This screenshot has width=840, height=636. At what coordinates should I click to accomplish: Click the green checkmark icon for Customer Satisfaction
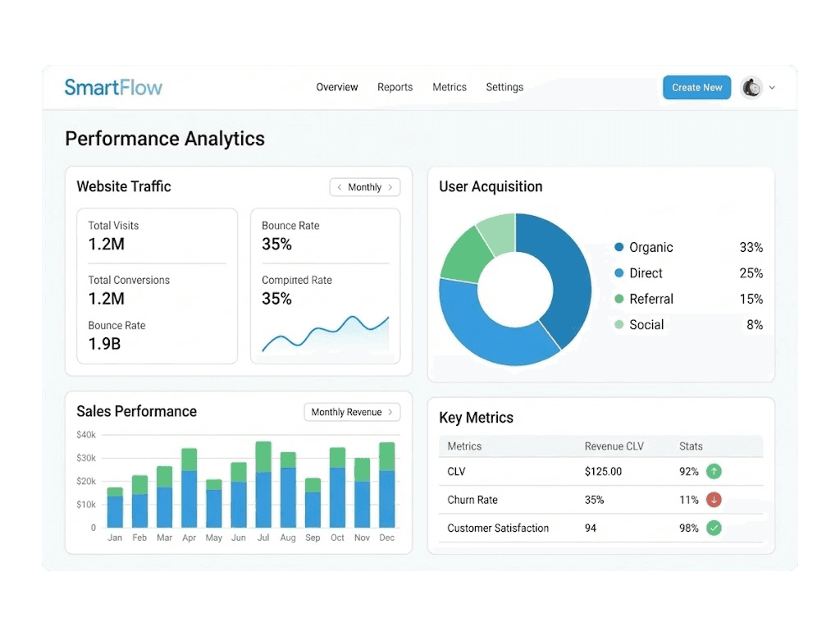point(713,528)
